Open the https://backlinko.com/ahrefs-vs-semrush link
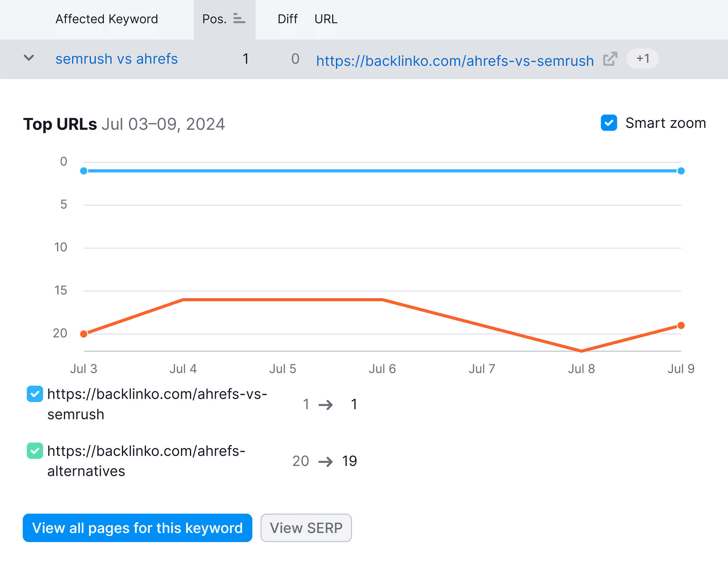Image resolution: width=728 pixels, height=566 pixels. tap(454, 60)
